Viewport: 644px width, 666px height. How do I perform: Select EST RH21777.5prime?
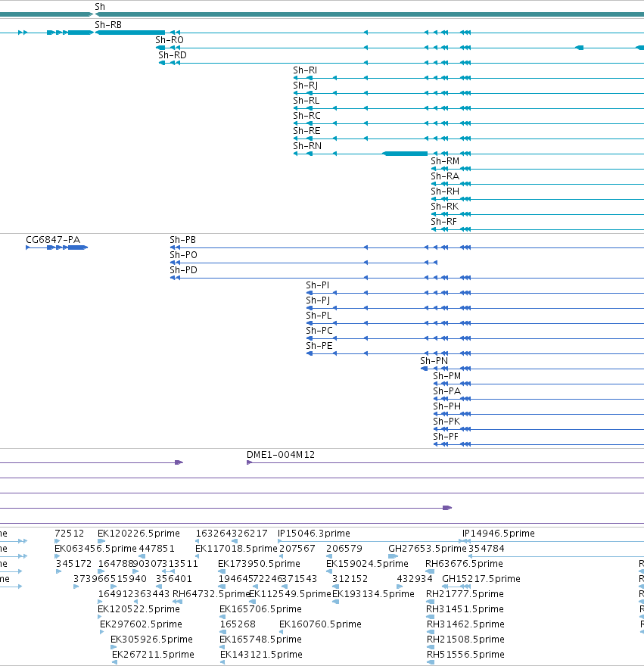click(465, 594)
